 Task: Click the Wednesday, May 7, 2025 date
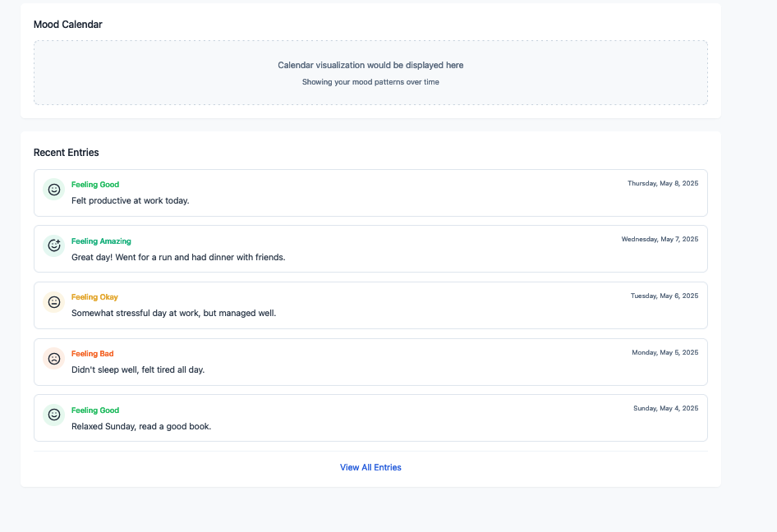tap(660, 239)
